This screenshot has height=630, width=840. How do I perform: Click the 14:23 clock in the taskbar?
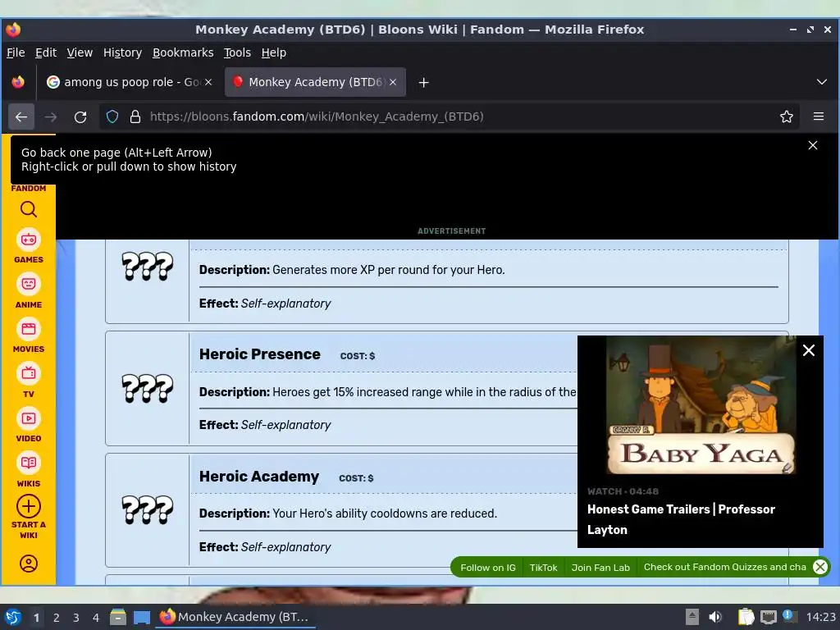(x=820, y=617)
